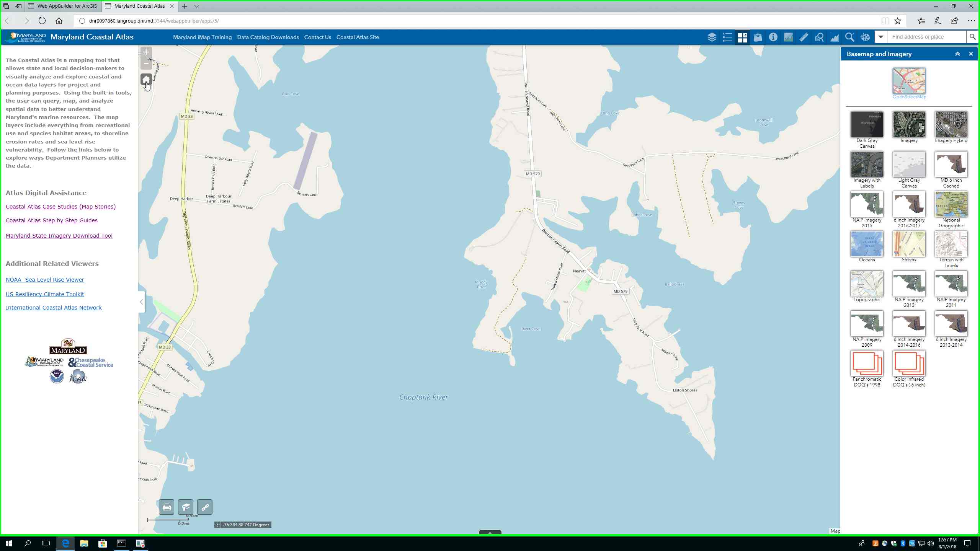Expand search source dropdown arrow

point(880,37)
